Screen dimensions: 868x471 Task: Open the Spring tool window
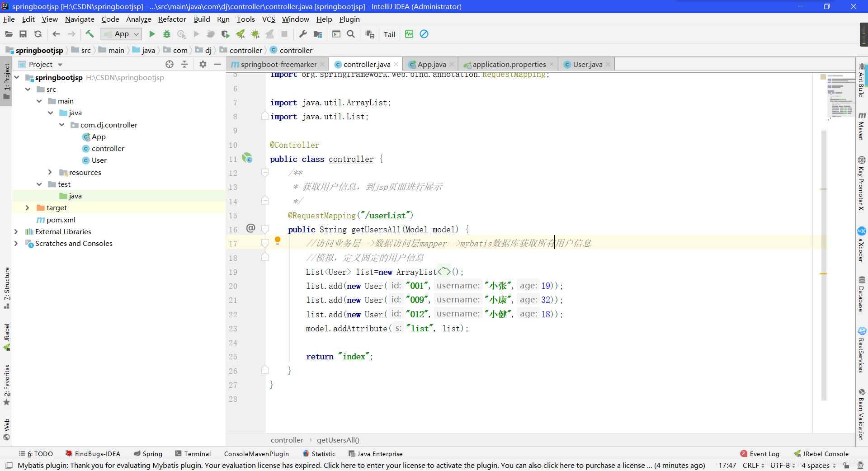148,454
